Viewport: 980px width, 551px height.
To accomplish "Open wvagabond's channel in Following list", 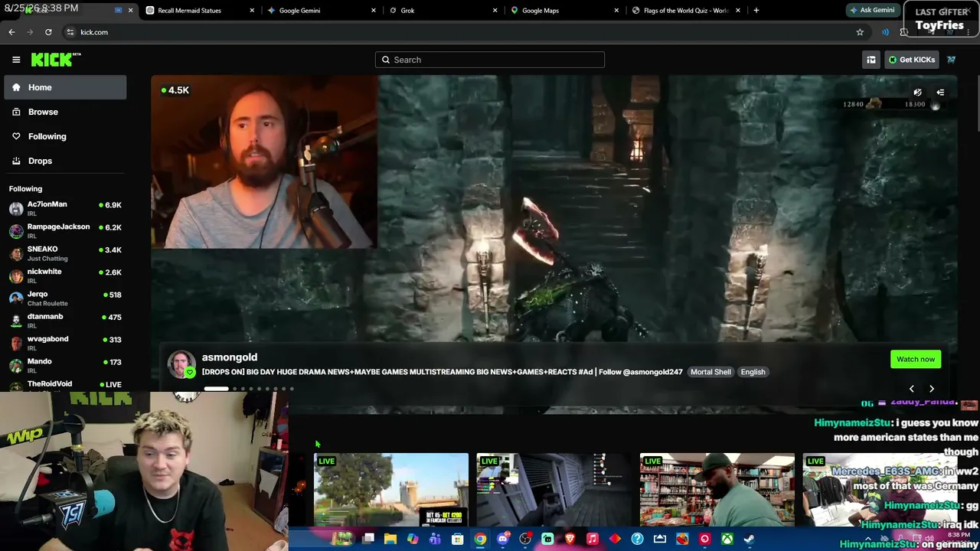I will pos(65,343).
